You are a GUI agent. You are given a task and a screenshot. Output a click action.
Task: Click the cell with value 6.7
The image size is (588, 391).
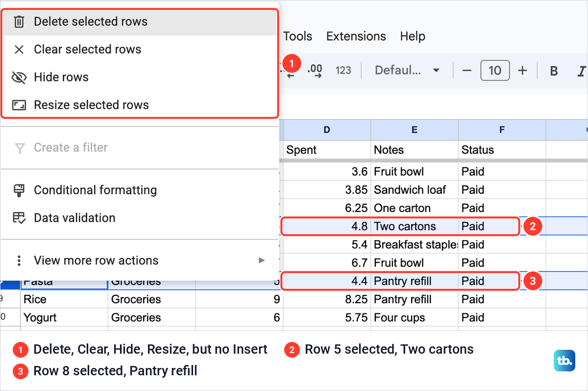[327, 263]
